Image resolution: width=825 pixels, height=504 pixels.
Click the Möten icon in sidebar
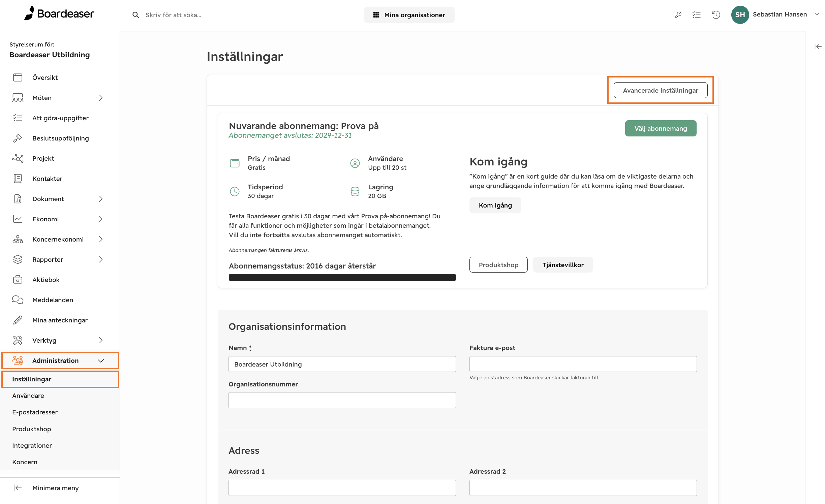click(x=18, y=98)
